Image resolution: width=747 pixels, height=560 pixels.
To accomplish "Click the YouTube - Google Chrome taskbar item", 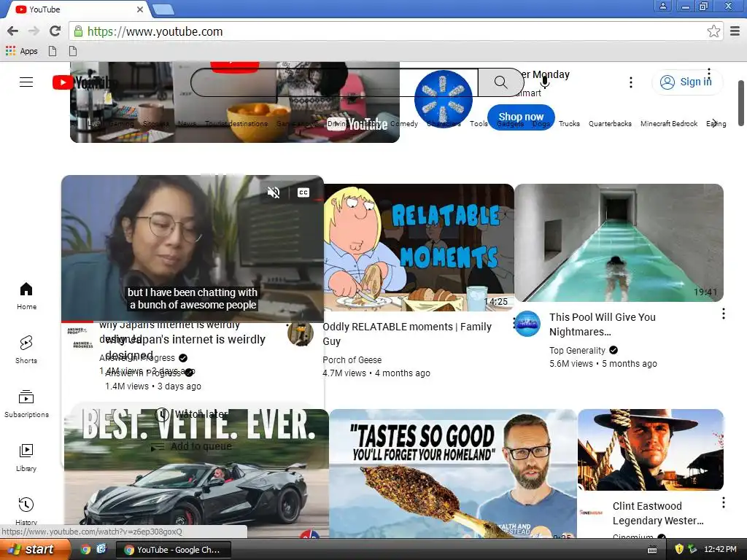I will pyautogui.click(x=174, y=550).
